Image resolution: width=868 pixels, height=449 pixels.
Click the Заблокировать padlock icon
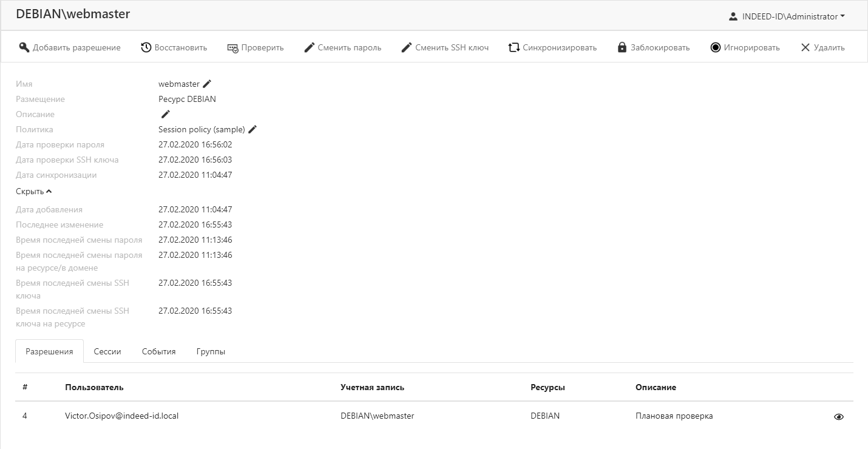622,47
